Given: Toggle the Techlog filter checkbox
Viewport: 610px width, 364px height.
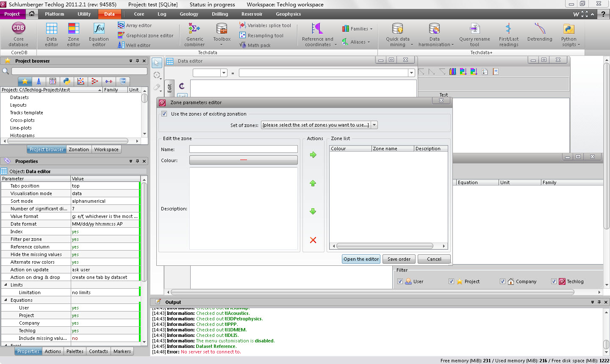Looking at the screenshot, I should coord(554,281).
